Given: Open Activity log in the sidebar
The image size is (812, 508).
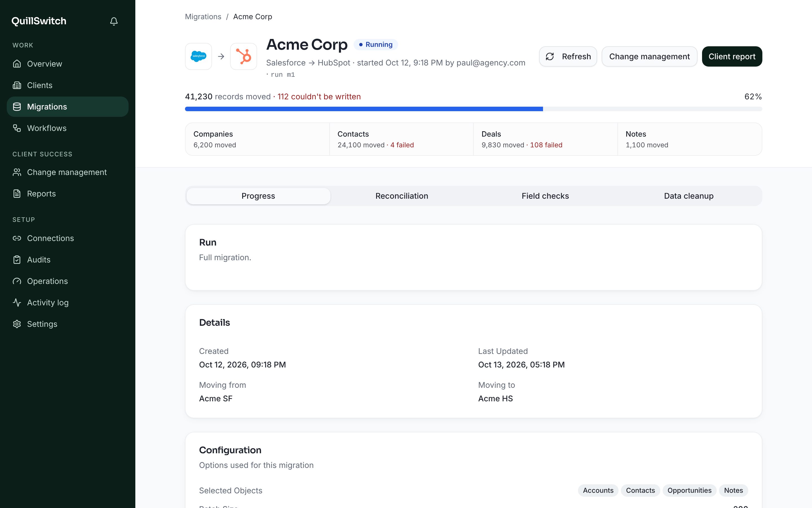Looking at the screenshot, I should (67, 303).
